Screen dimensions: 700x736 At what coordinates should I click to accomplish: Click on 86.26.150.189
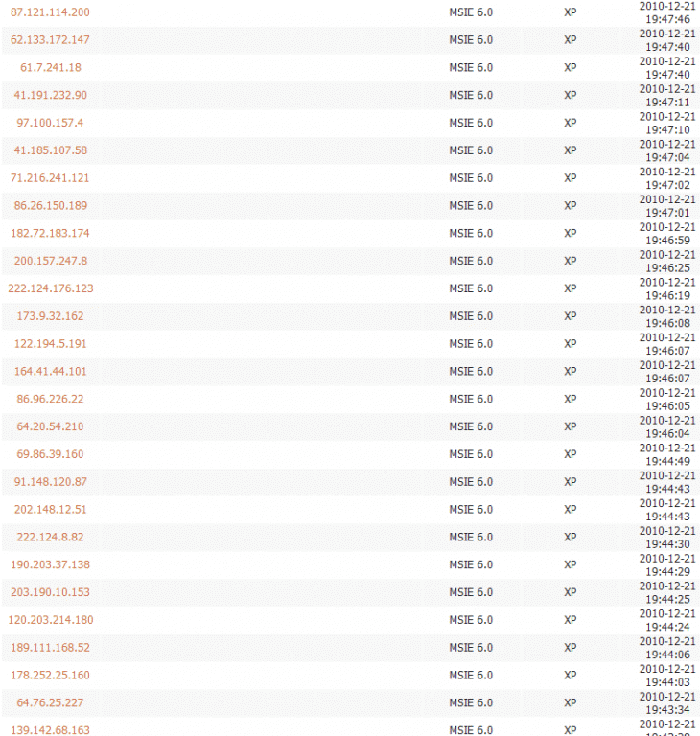point(50,206)
